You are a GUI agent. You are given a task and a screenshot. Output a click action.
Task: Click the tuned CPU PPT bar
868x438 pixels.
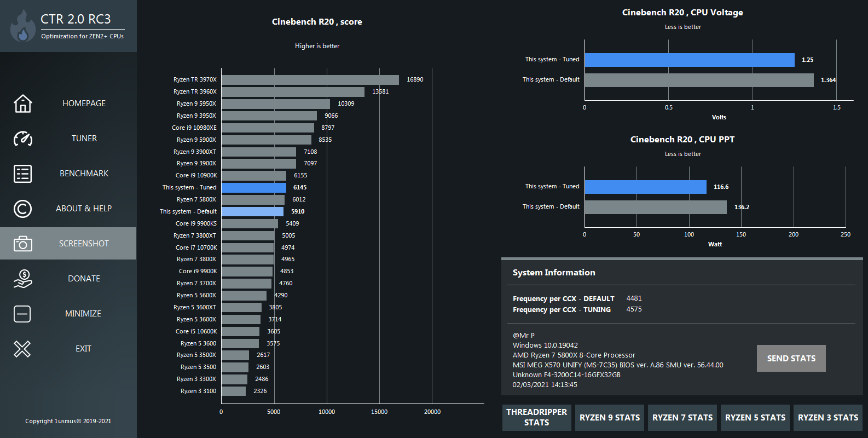tap(646, 187)
